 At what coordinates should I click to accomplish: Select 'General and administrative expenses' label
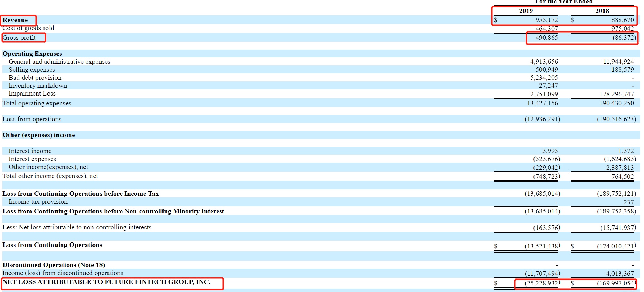60,62
